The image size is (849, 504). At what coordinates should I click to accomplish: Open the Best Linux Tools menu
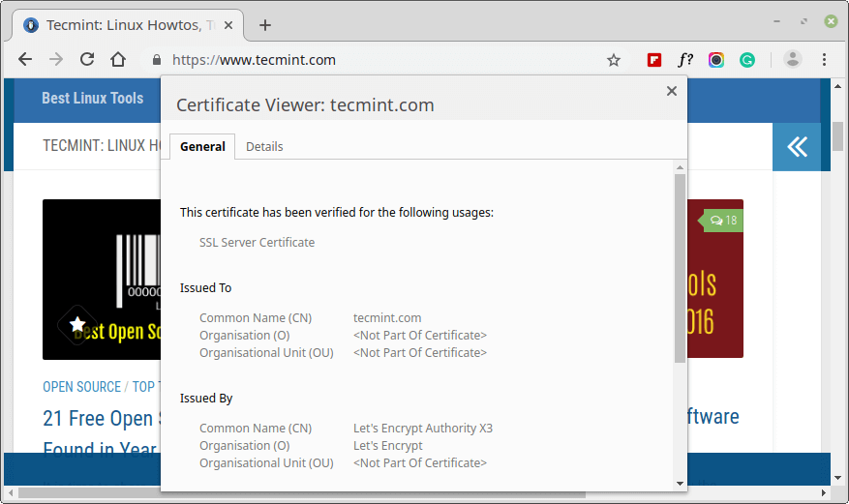(92, 99)
